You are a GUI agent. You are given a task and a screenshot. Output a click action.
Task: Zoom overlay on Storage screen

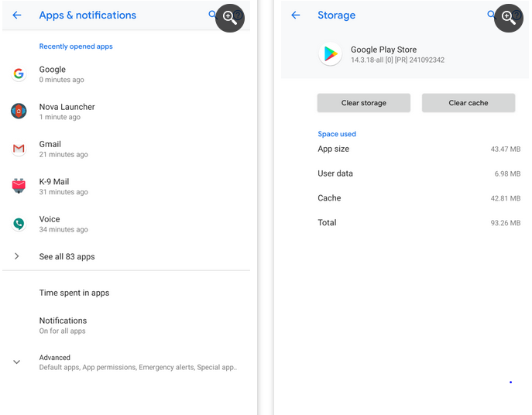(509, 18)
